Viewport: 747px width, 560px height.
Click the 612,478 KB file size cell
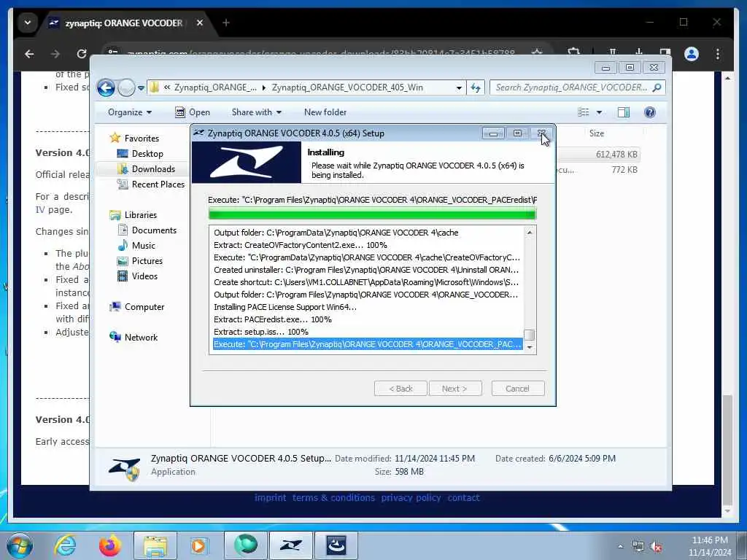[x=616, y=155]
